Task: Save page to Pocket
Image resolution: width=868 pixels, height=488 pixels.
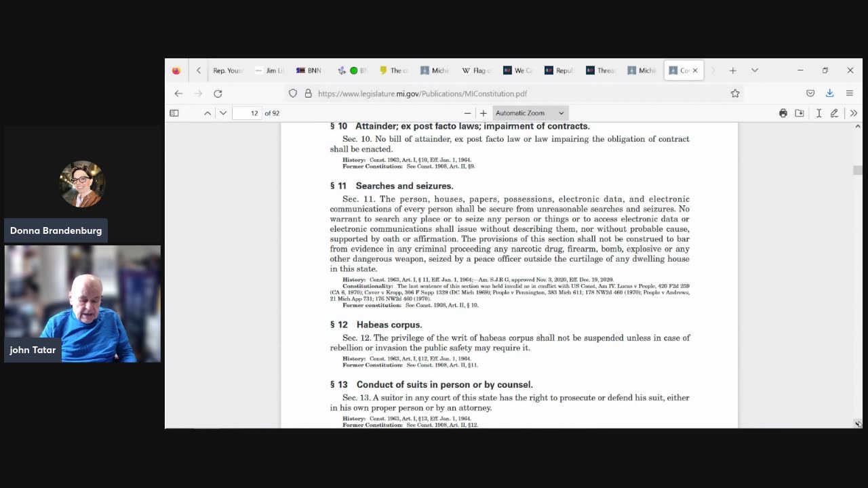Action: point(810,94)
